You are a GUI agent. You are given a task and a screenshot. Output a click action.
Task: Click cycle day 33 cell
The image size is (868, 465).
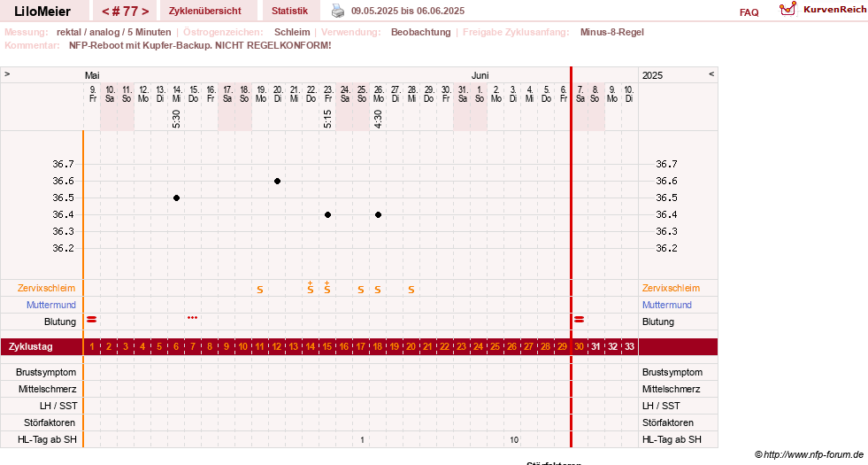coord(629,347)
